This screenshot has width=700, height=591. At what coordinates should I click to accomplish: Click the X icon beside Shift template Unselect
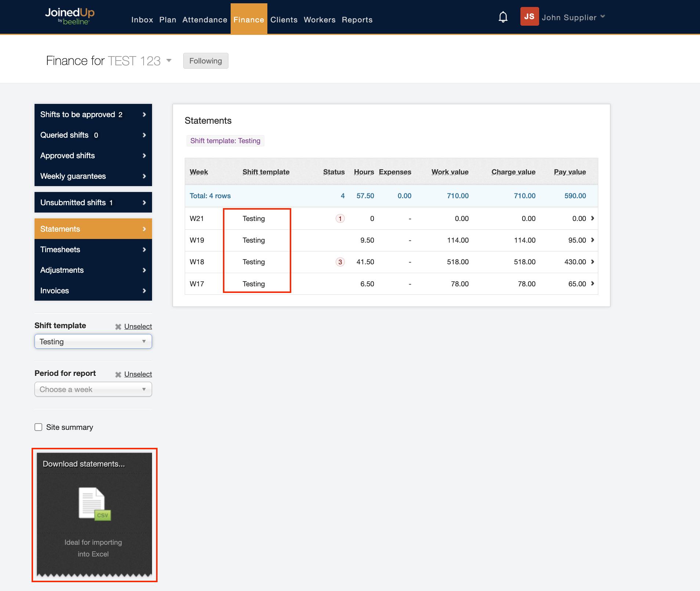pos(118,327)
